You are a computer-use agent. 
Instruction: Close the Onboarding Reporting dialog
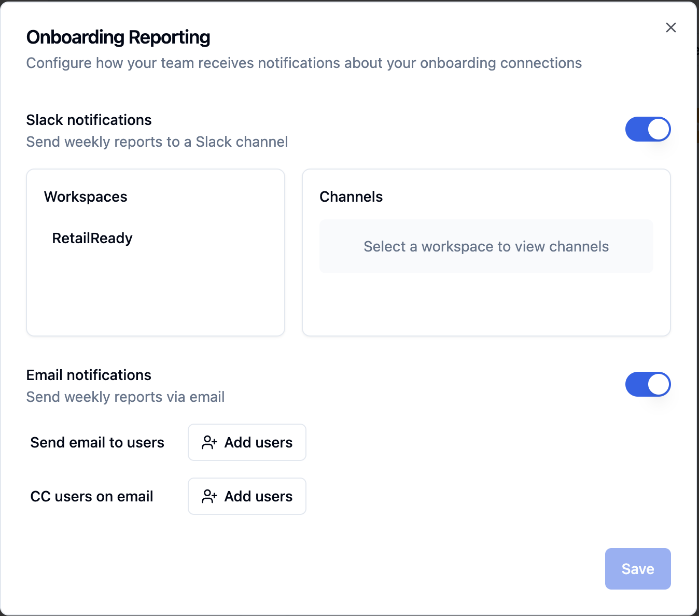(x=670, y=27)
